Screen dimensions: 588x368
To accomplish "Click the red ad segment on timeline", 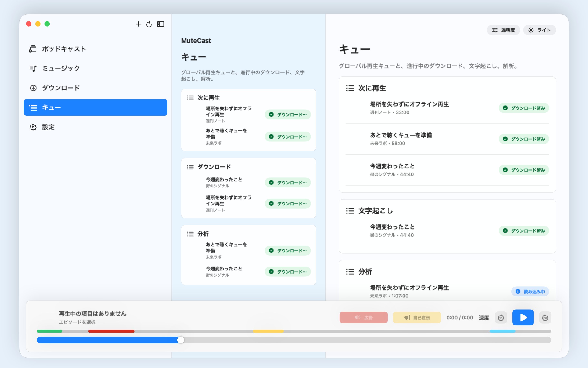I will point(111,331).
